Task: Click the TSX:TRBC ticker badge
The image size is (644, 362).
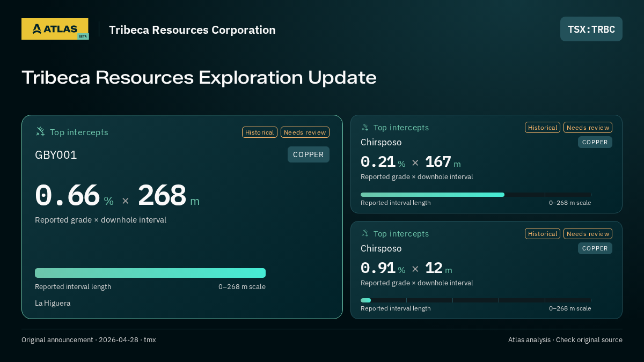Action: click(x=591, y=29)
